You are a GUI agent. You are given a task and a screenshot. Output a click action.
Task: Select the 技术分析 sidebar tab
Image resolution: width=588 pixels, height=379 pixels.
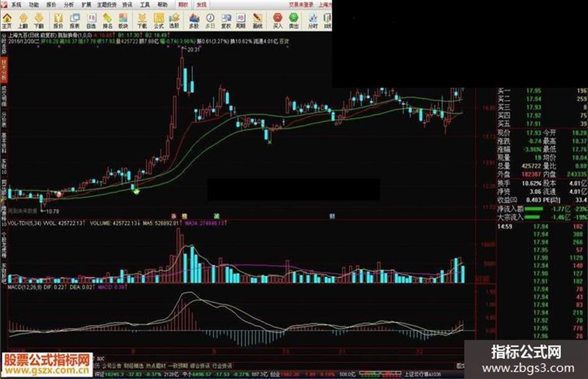point(4,70)
